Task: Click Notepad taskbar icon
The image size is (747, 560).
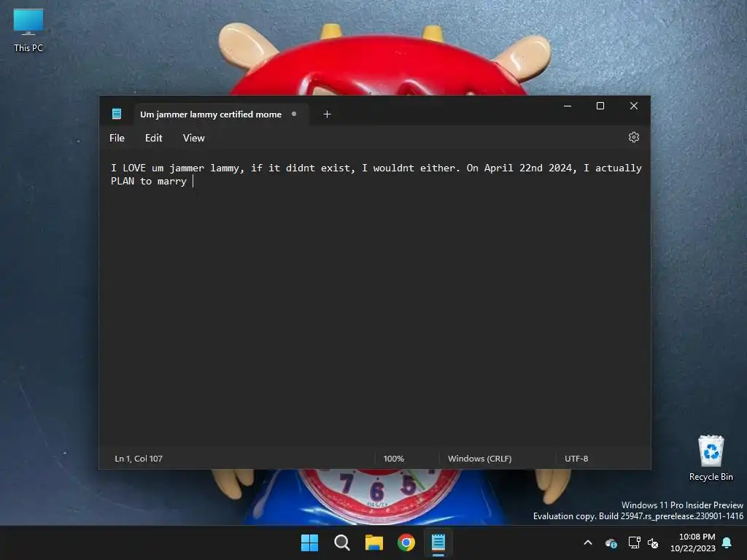Action: click(x=438, y=542)
